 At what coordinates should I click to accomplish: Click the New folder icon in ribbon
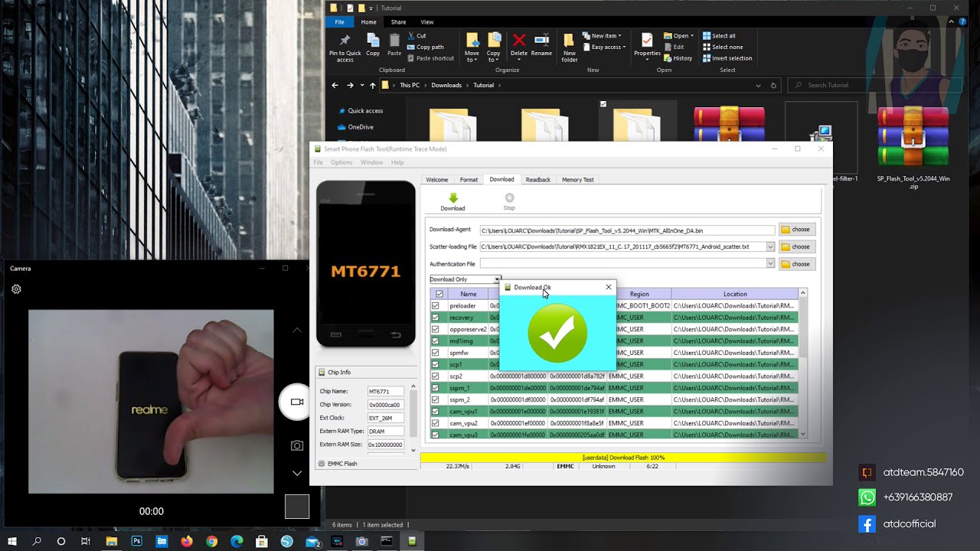coord(569,41)
